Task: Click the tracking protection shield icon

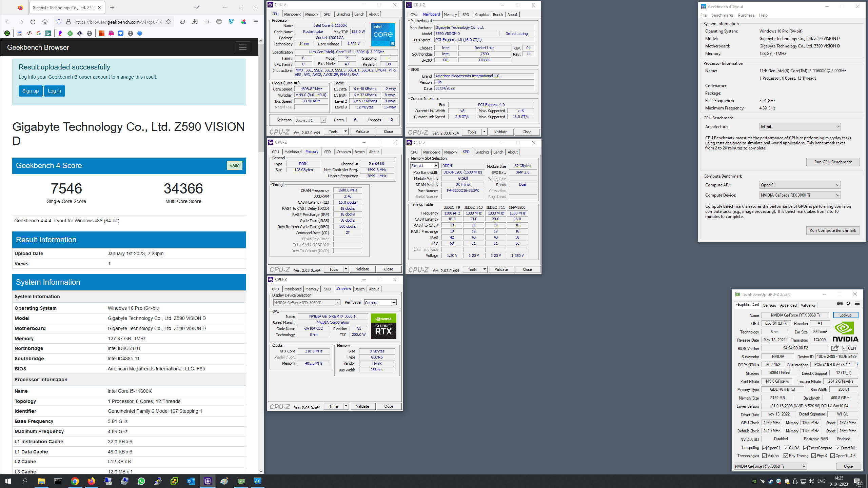Action: click(x=59, y=22)
